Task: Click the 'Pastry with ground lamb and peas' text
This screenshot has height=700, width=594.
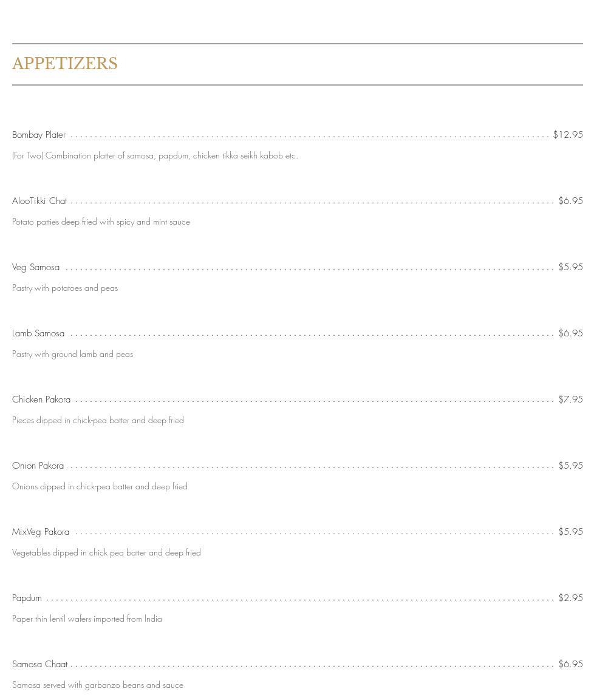Action: (72, 354)
